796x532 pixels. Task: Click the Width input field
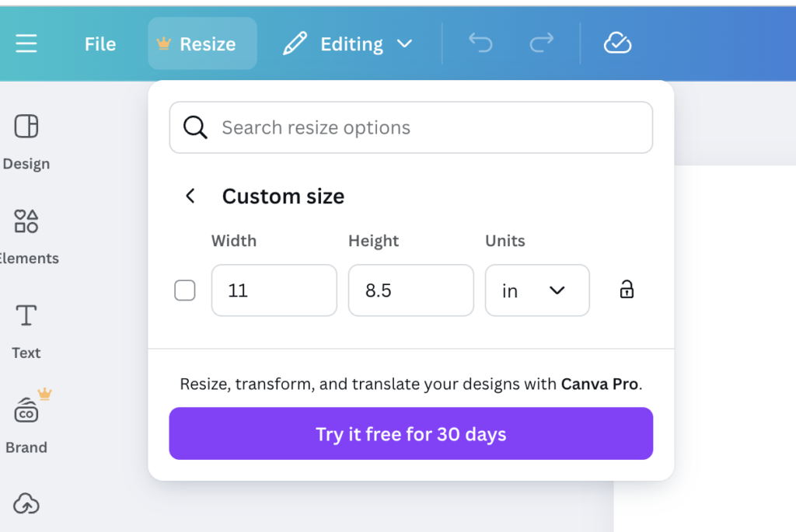pos(274,290)
